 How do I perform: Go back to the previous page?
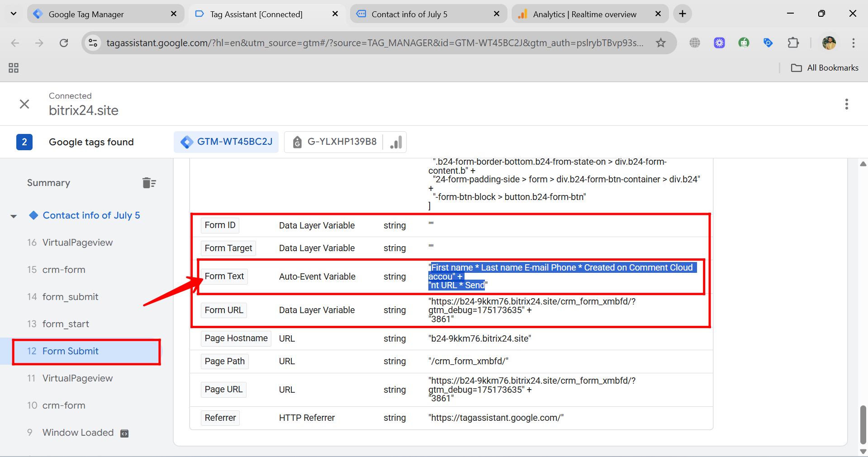tap(15, 43)
